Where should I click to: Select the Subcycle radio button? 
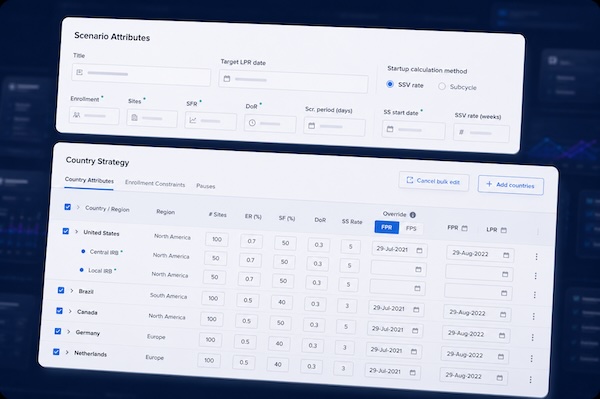click(442, 86)
